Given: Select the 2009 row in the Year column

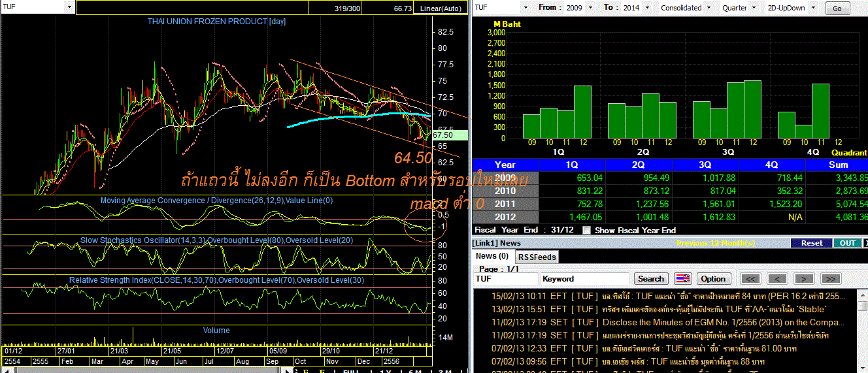Looking at the screenshot, I should [505, 178].
